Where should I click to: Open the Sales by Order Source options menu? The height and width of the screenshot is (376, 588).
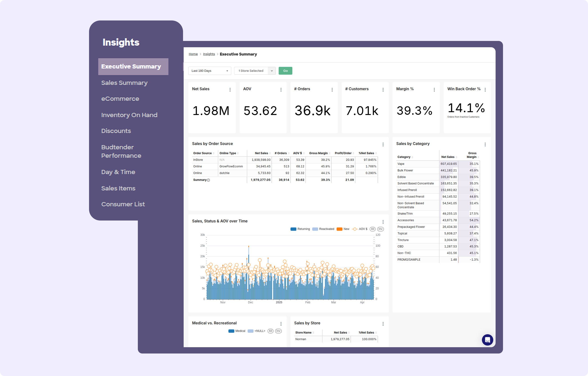point(383,144)
